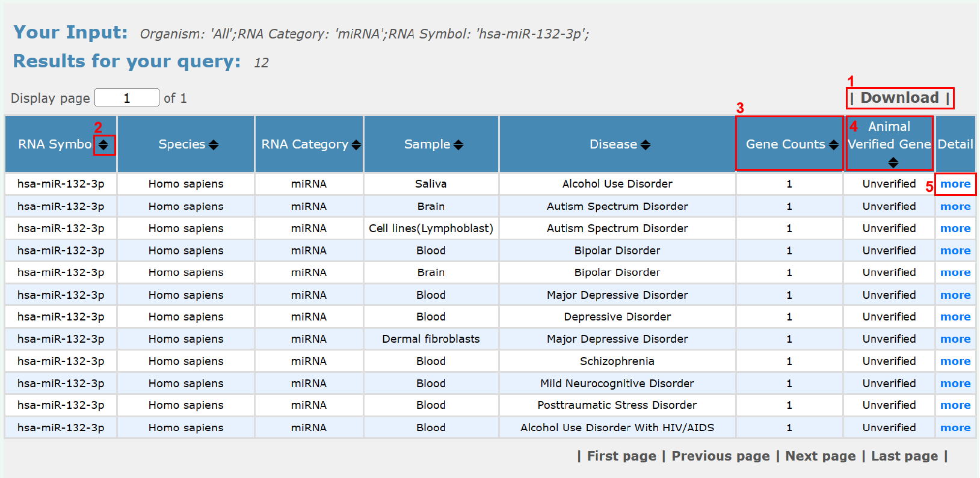Open more for Dermal fibroblasts row
The image size is (980, 478).
955,339
